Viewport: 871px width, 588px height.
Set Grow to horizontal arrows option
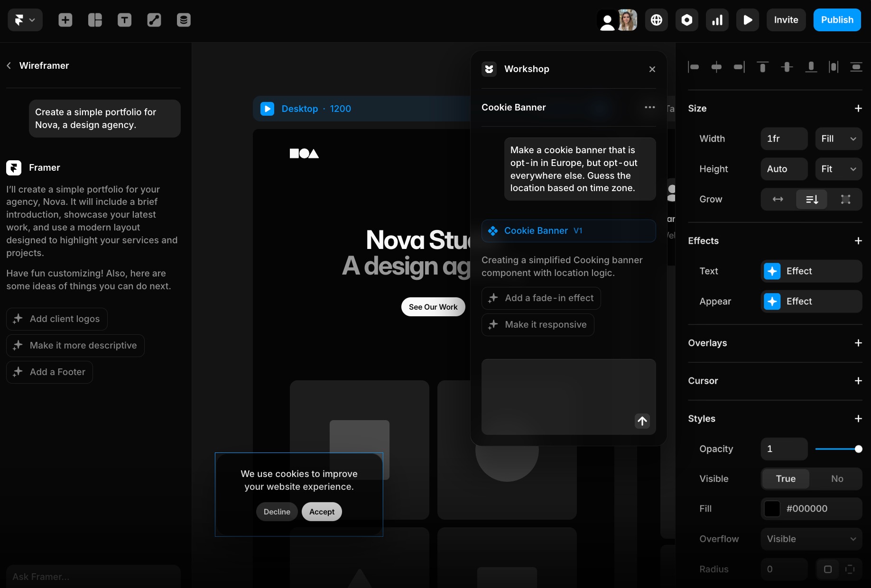pyautogui.click(x=778, y=200)
